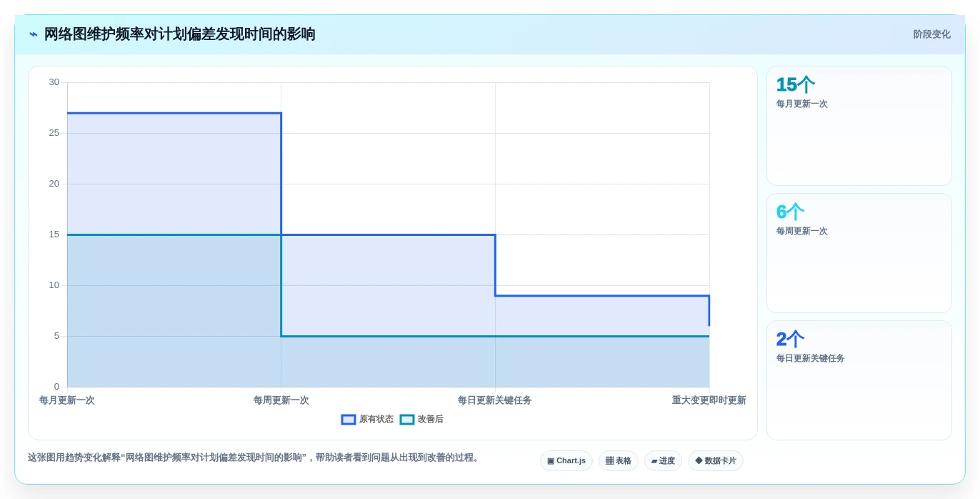Toggle the 改善后 legend swatch
This screenshot has height=499, width=980.
(407, 420)
